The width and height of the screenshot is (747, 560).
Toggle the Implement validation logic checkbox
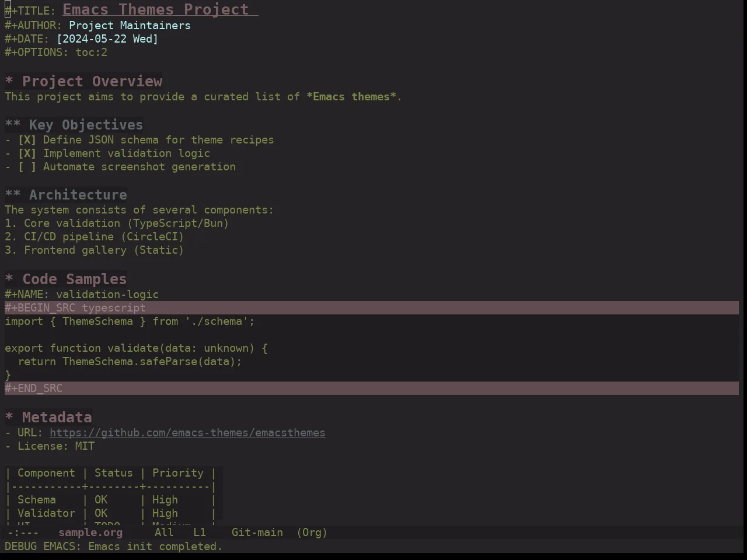pyautogui.click(x=27, y=153)
